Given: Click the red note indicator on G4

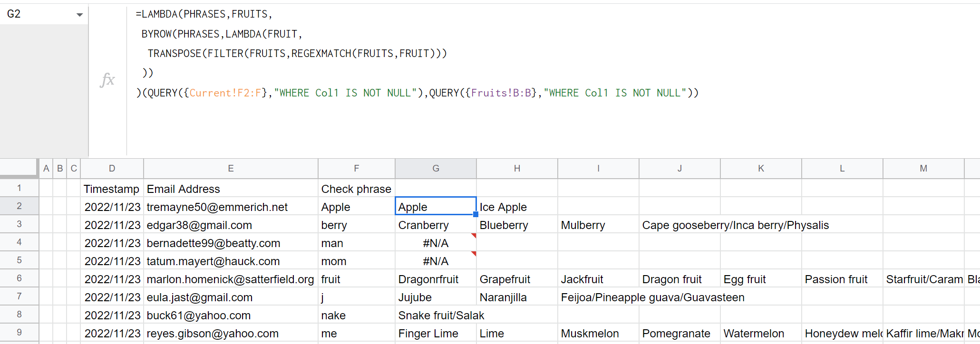Looking at the screenshot, I should [x=474, y=236].
